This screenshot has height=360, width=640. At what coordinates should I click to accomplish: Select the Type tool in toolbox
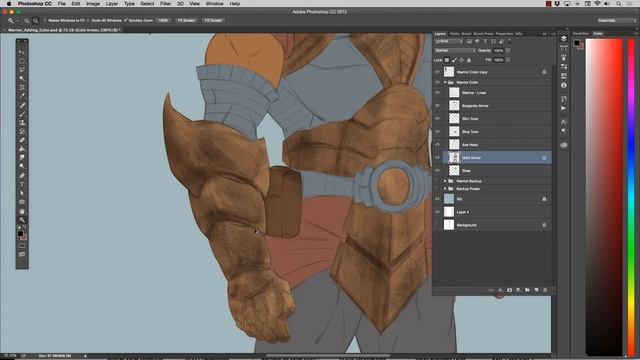pyautogui.click(x=22, y=184)
